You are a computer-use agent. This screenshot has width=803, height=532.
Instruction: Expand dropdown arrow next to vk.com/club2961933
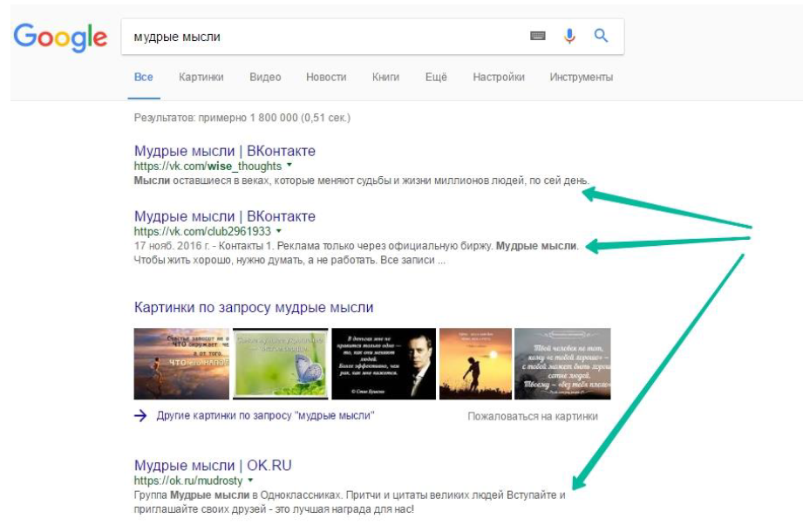pos(279,230)
